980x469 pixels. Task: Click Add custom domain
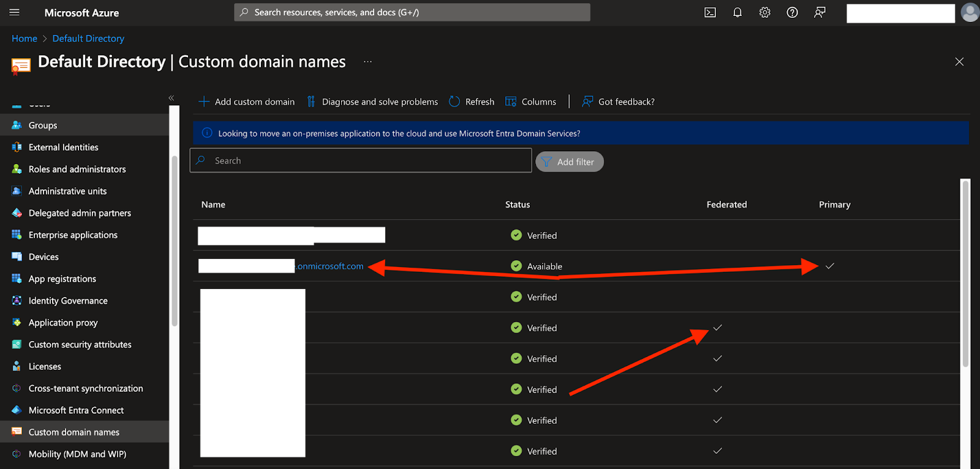pos(246,102)
